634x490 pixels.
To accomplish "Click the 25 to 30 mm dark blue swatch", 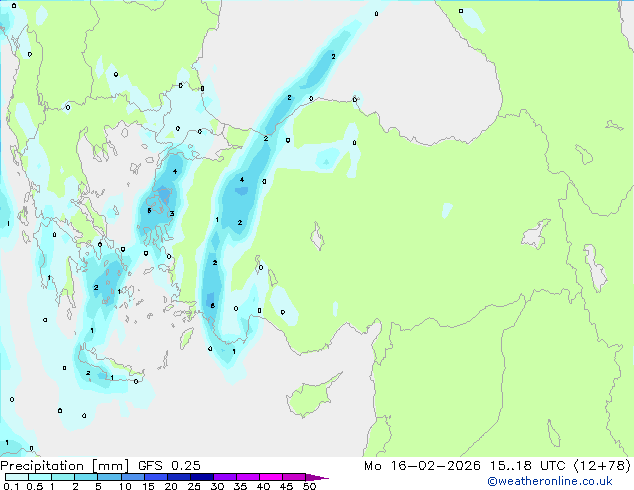I will pyautogui.click(x=201, y=477).
